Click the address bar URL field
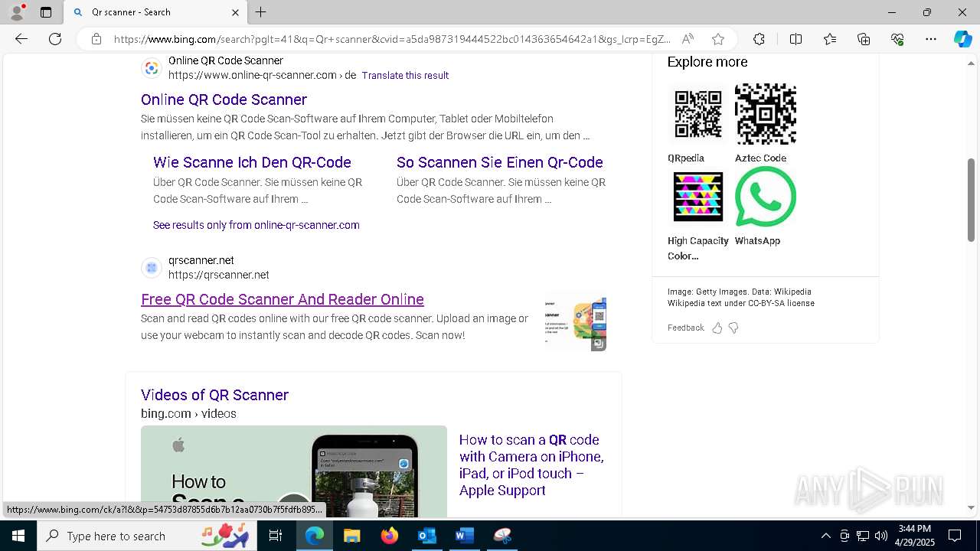 coord(392,39)
